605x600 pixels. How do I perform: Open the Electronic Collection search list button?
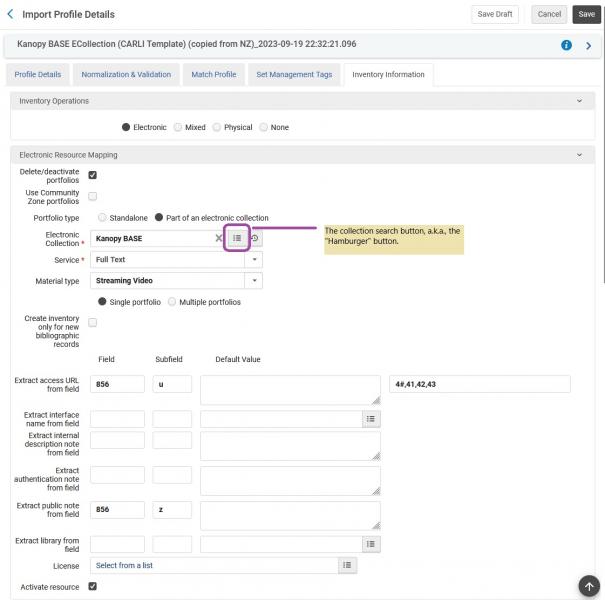pos(237,238)
